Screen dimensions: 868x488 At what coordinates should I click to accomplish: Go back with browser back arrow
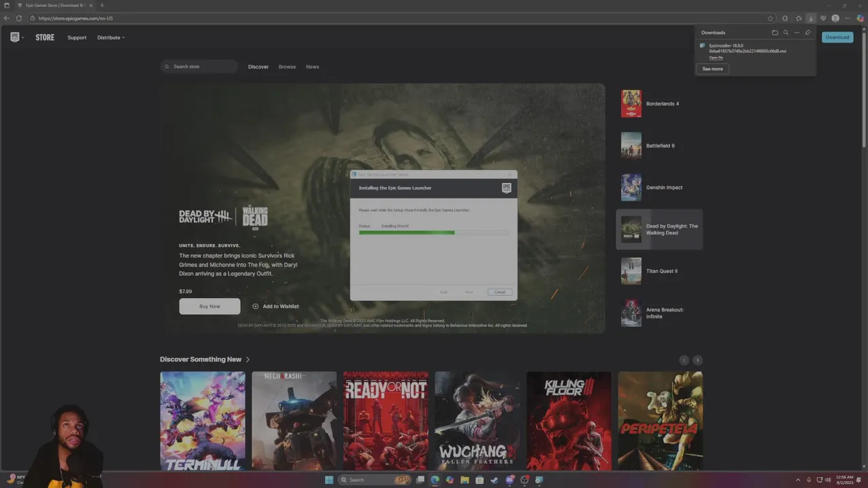[7, 18]
